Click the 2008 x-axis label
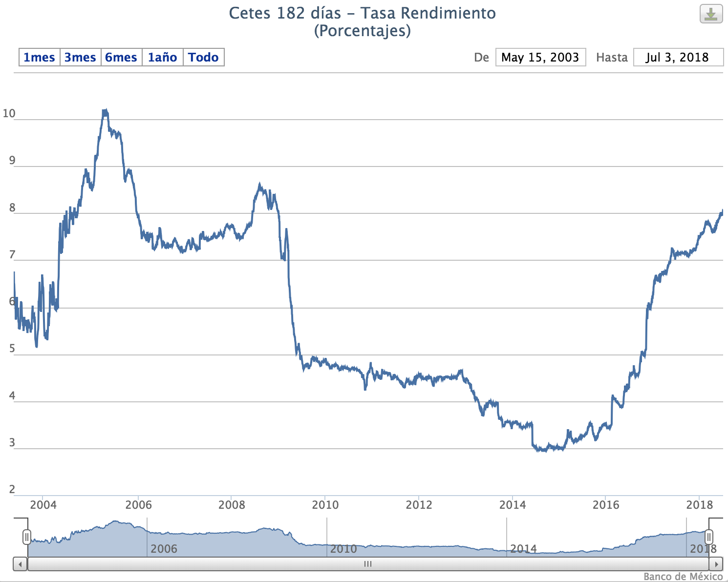 tap(232, 504)
